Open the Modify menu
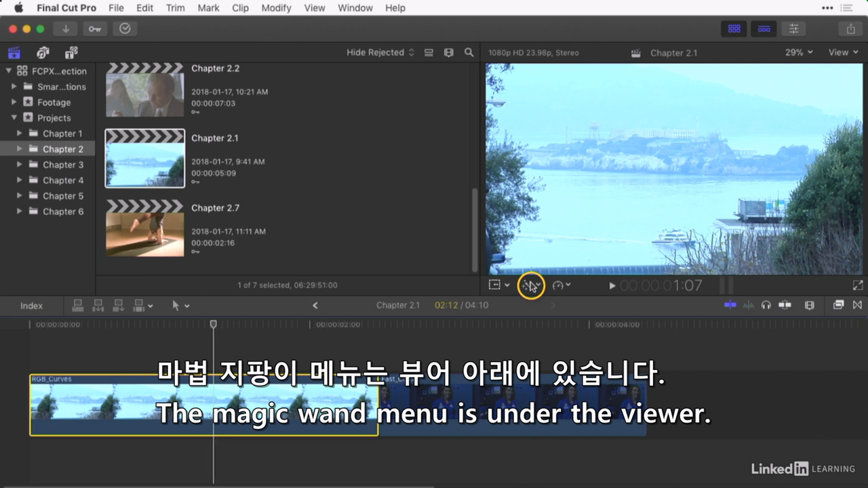The image size is (868, 488). [x=276, y=8]
